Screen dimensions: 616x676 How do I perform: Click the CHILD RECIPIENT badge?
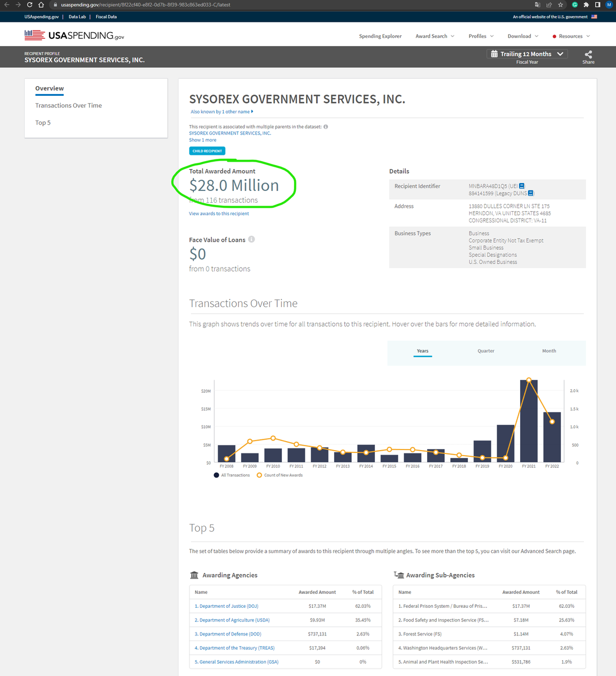pyautogui.click(x=207, y=151)
